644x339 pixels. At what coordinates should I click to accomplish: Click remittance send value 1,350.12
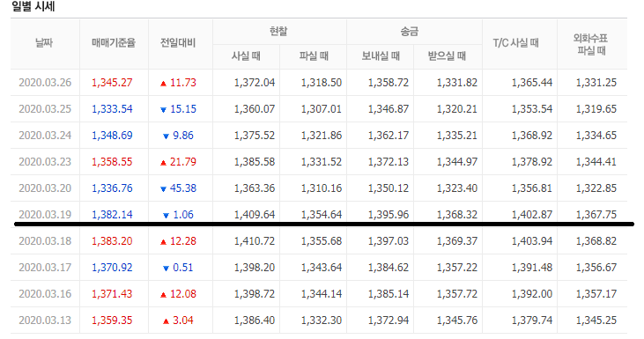(x=389, y=188)
